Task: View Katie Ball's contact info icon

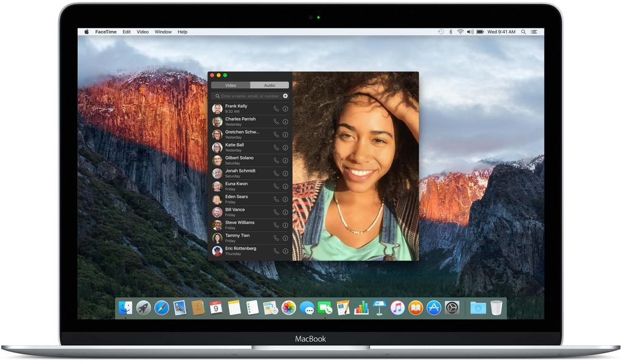Action: point(285,148)
